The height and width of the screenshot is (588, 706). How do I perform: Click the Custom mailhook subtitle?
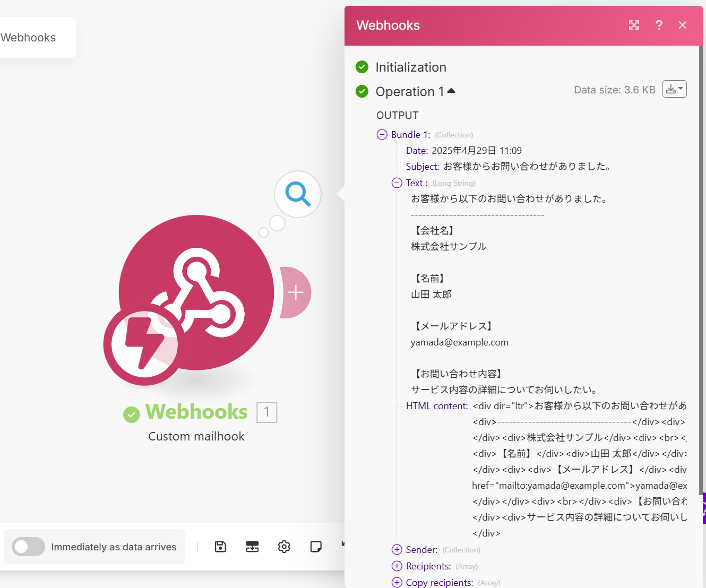[196, 436]
